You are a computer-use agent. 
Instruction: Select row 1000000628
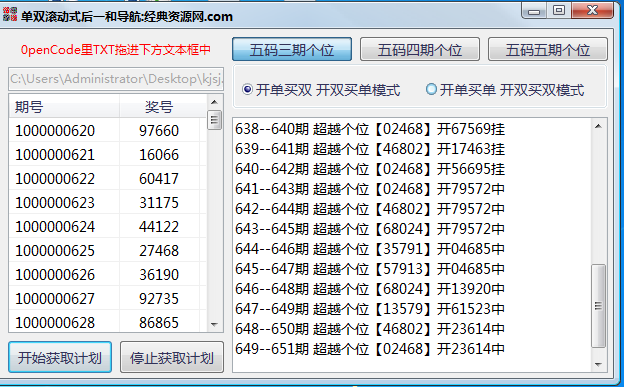tap(107, 322)
